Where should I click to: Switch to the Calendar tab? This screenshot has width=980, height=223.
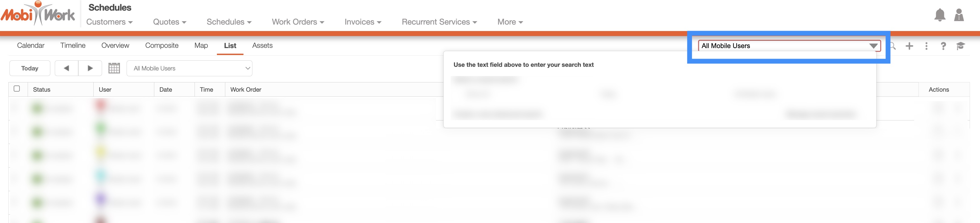point(31,46)
